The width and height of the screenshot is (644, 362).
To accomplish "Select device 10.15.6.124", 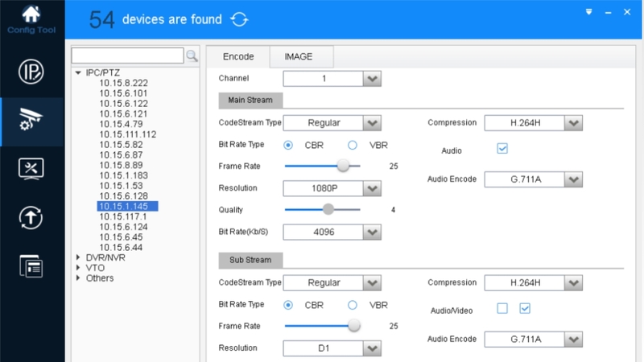I will pos(123,227).
